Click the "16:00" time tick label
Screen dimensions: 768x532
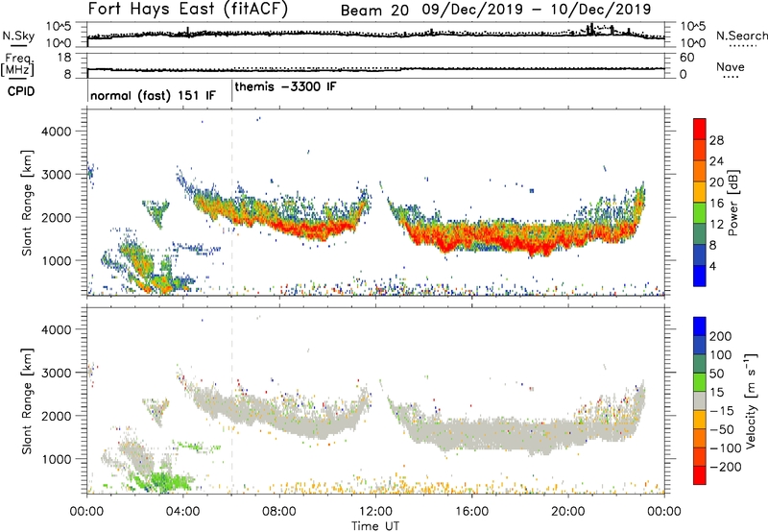[471, 512]
